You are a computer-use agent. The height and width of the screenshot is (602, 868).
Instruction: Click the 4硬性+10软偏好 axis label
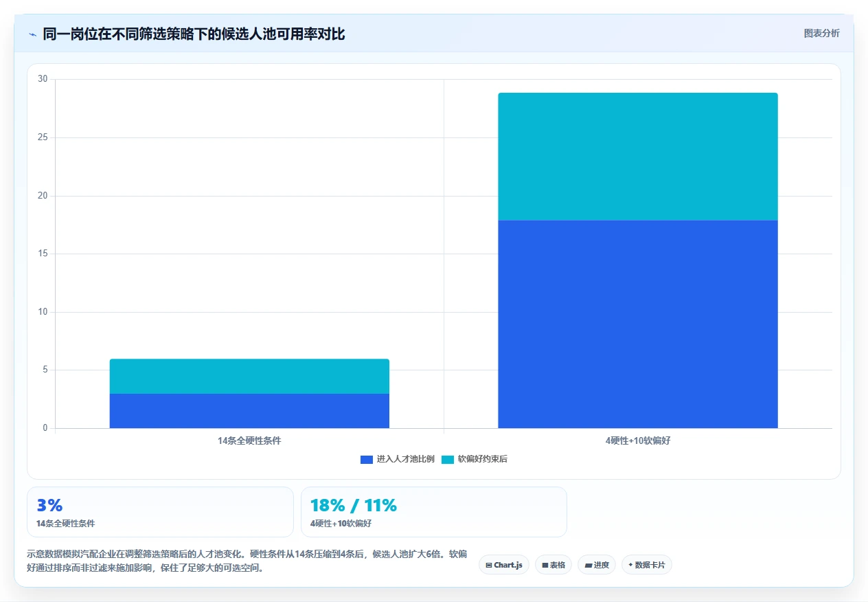pyautogui.click(x=638, y=441)
